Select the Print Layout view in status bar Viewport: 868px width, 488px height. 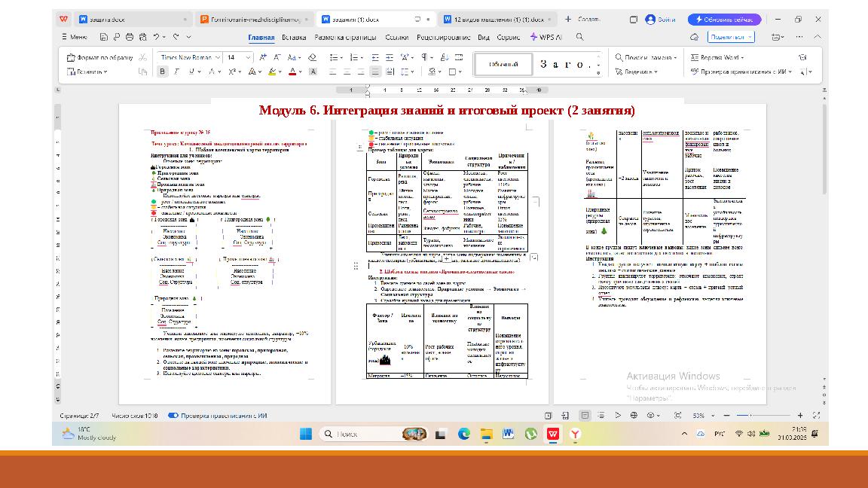coord(585,415)
